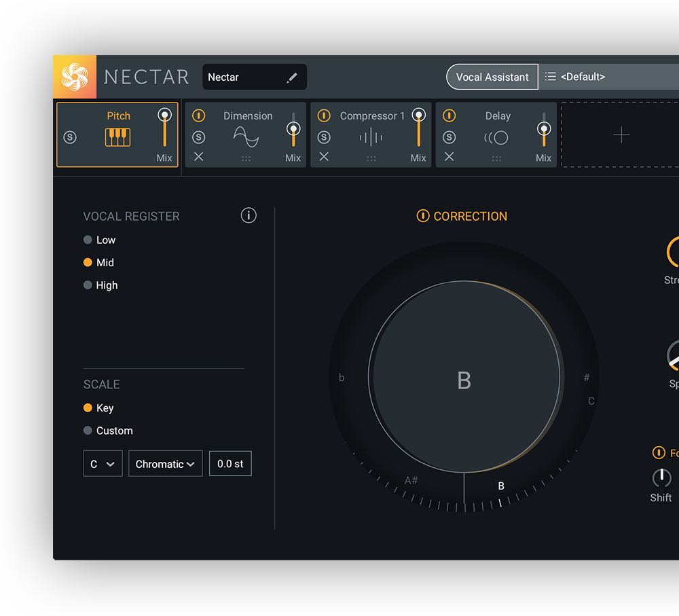Choose the Custom scale option
Screen dimensions: 679x616
[x=88, y=431]
